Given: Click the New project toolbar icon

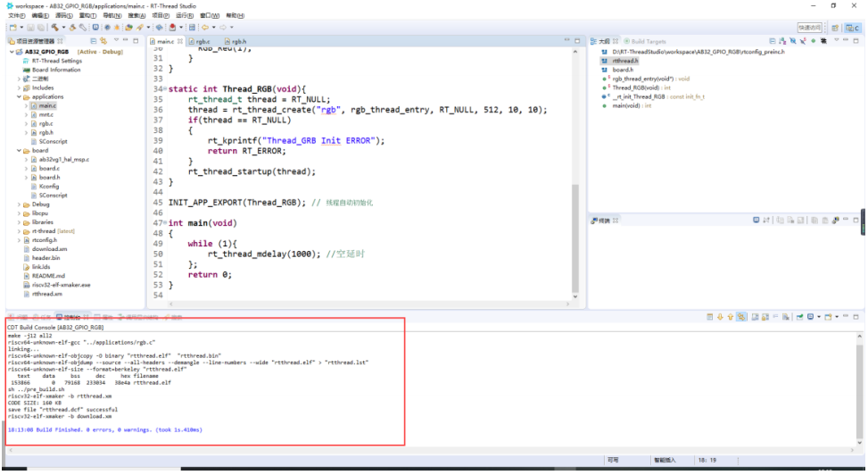Looking at the screenshot, I should click(x=13, y=27).
